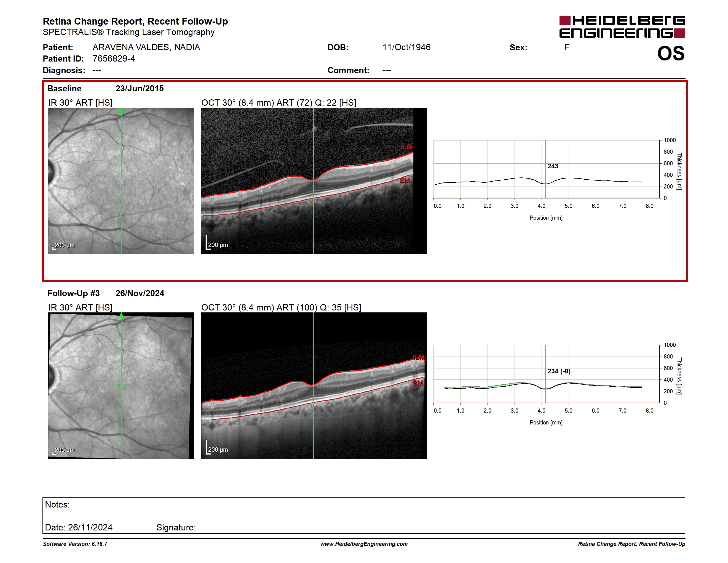The image size is (728, 563).
Task: Click the baseline date 23/Jun/2015
Action: 140,88
